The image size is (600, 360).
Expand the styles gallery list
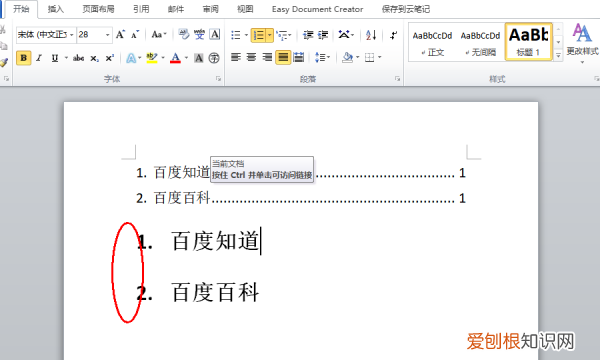[558, 55]
